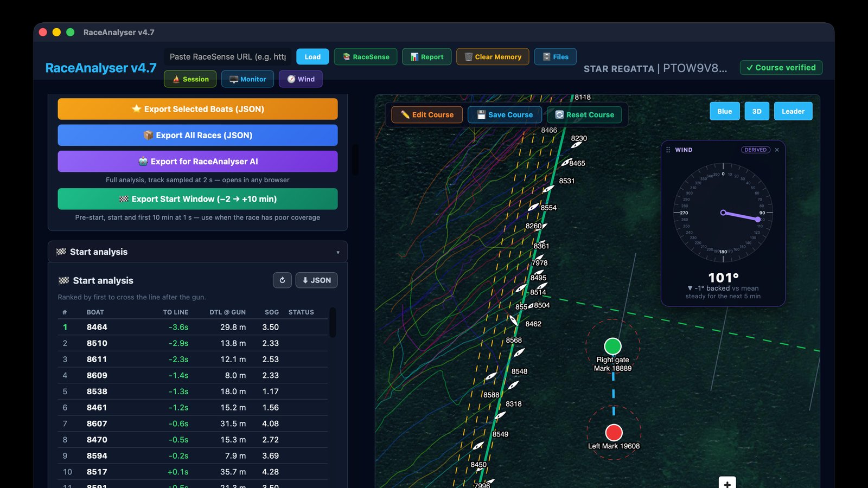Refresh the Start analysis table
The image size is (868, 488).
[x=282, y=280]
